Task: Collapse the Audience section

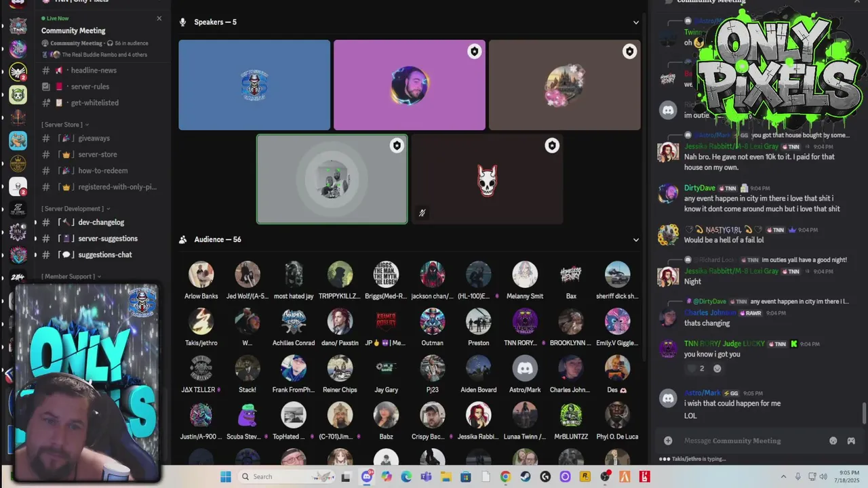Action: (x=635, y=239)
